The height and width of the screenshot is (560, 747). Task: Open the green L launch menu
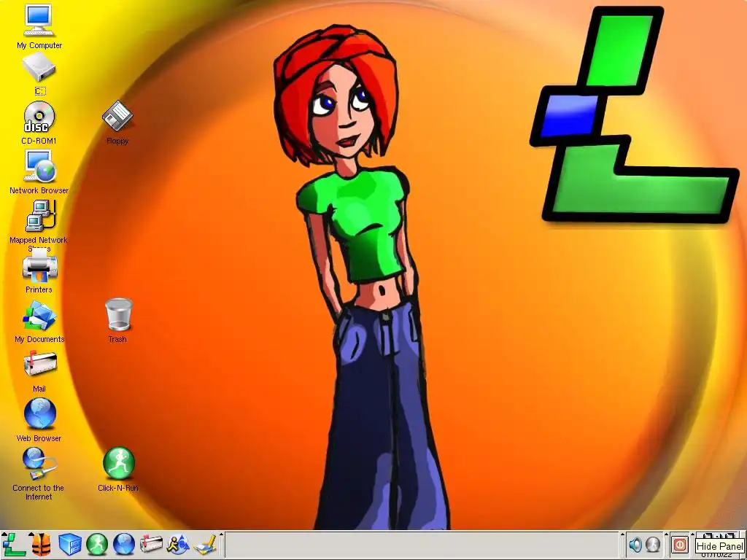14,545
